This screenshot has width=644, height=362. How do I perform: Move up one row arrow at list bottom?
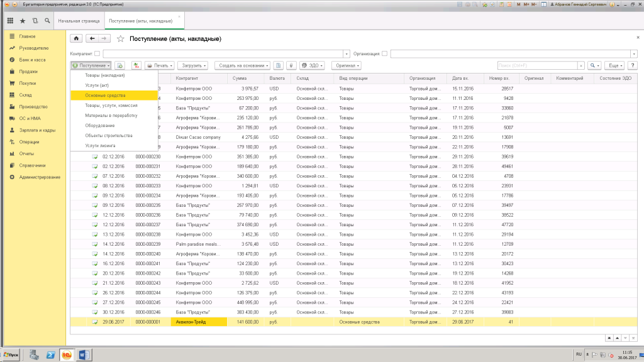pyautogui.click(x=618, y=338)
